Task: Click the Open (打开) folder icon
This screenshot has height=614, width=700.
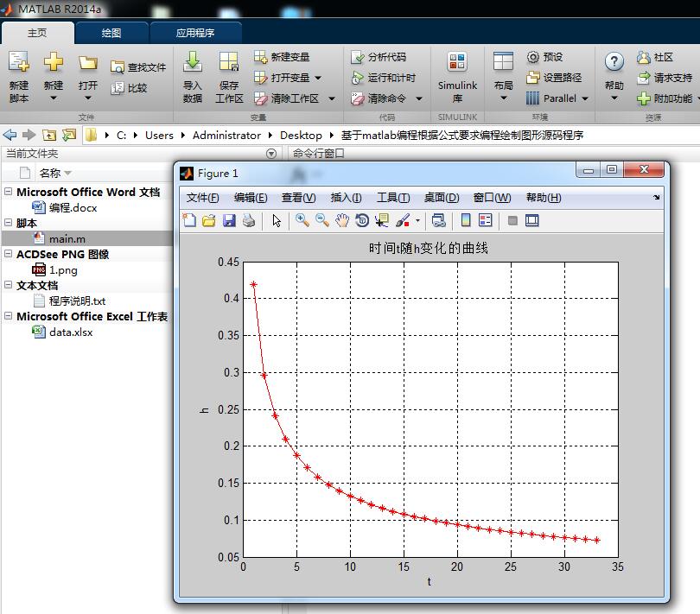Action: (x=88, y=63)
